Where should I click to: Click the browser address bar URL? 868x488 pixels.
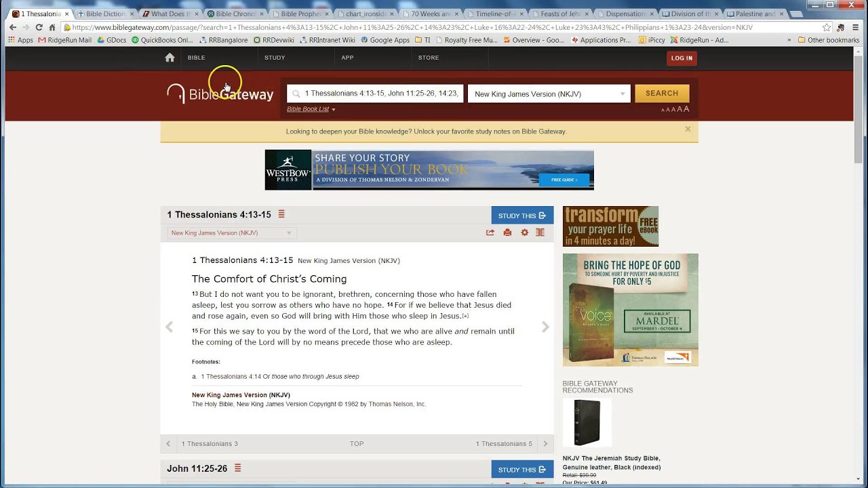[412, 27]
